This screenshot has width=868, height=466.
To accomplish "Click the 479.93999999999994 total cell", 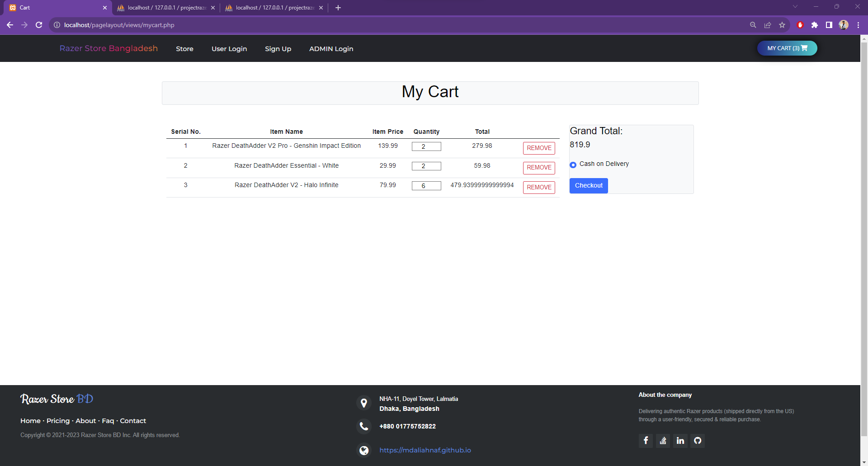I will pyautogui.click(x=482, y=185).
